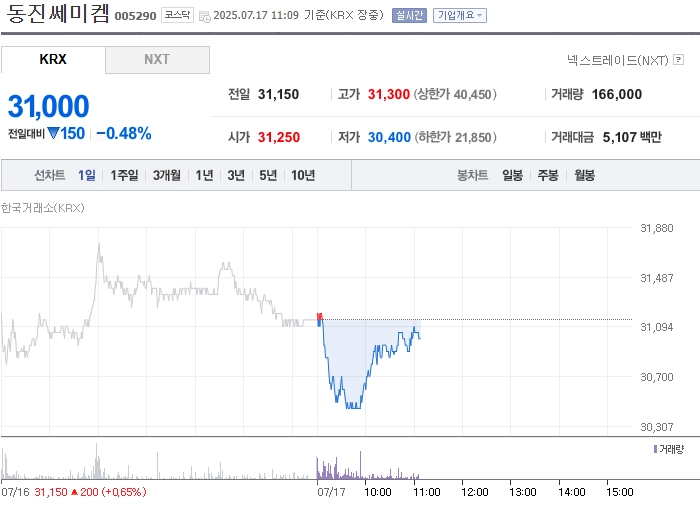Click the 12:00 time axis marker
The image size is (700, 505).
point(475,492)
